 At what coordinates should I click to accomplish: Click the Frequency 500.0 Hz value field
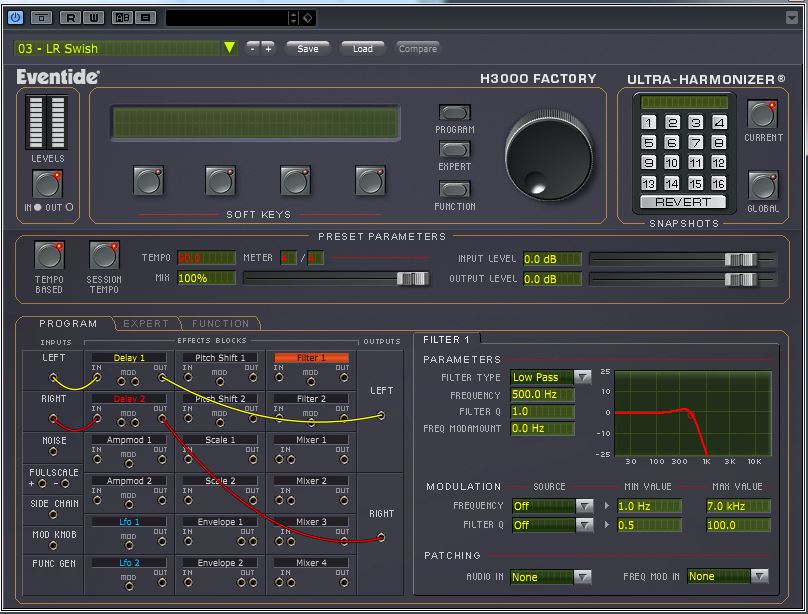tap(541, 395)
